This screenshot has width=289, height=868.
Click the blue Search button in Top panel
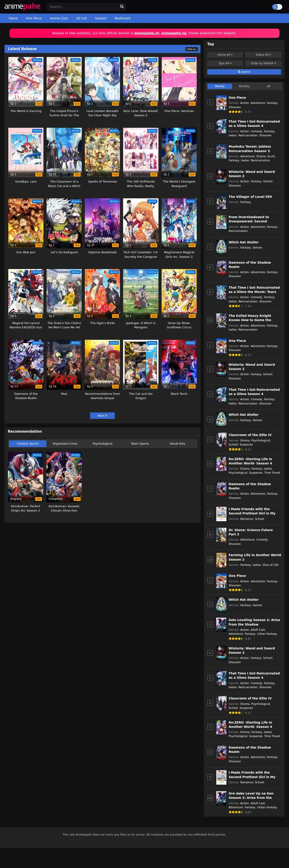(244, 72)
